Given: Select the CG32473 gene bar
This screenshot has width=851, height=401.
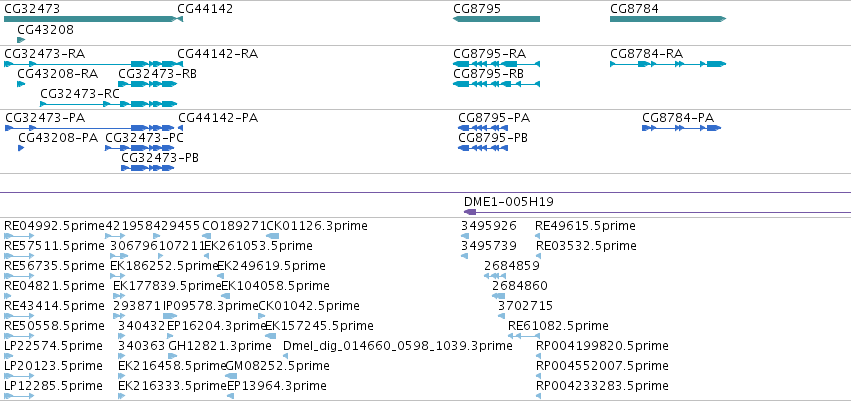Looking at the screenshot, I should [91, 19].
